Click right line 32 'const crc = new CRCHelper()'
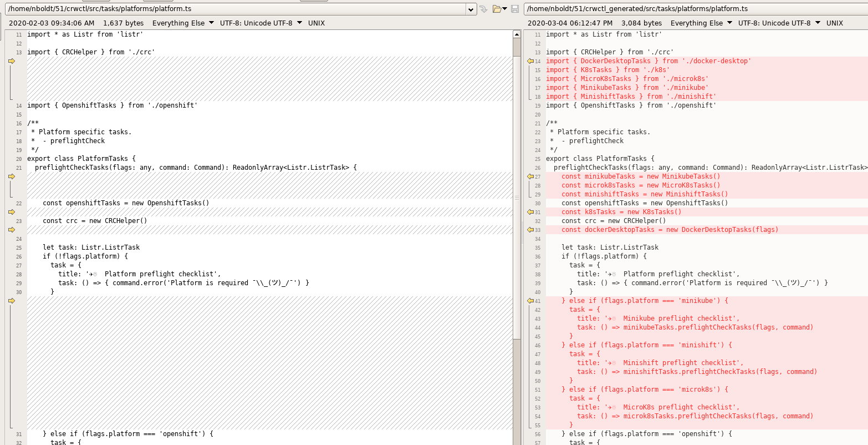 [x=614, y=221]
